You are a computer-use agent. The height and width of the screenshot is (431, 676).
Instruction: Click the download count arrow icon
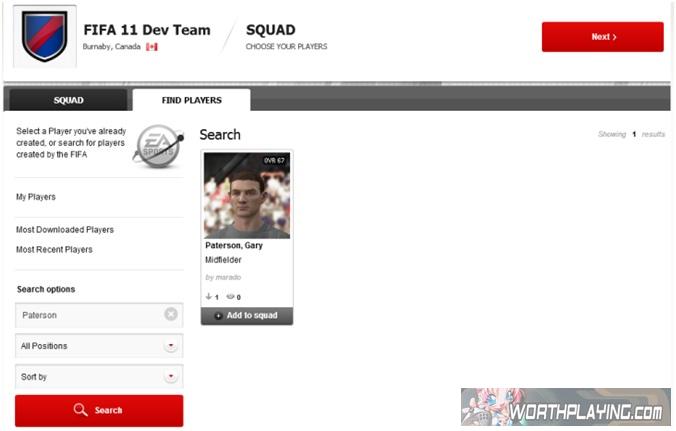click(x=209, y=297)
